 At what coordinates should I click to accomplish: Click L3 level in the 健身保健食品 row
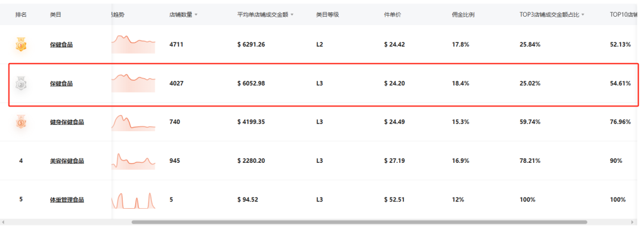[x=320, y=122]
